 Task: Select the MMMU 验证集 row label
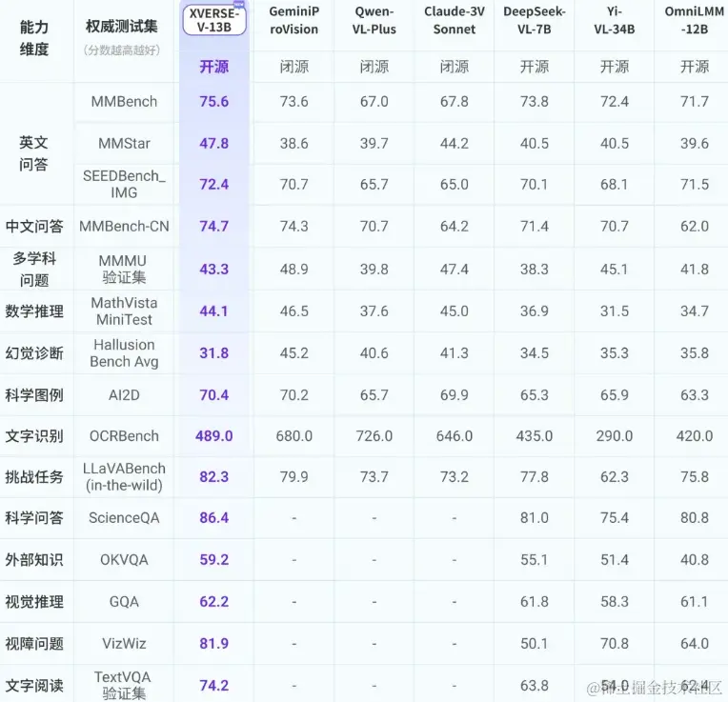pyautogui.click(x=124, y=270)
